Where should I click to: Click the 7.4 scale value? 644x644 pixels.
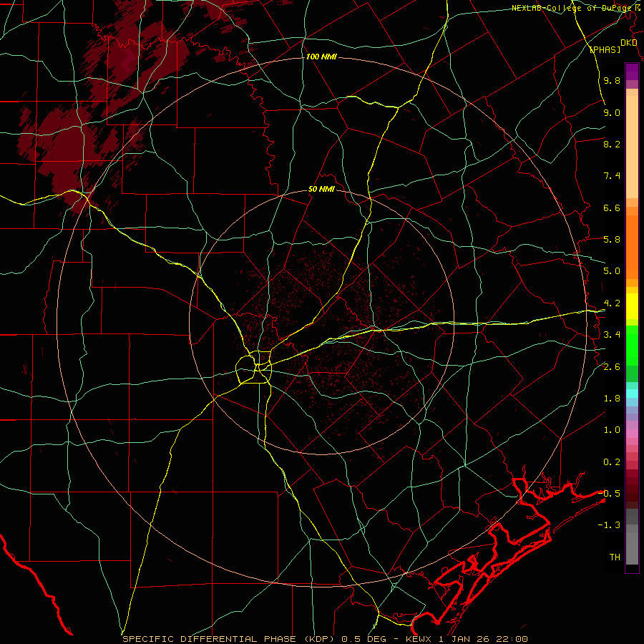click(x=612, y=176)
